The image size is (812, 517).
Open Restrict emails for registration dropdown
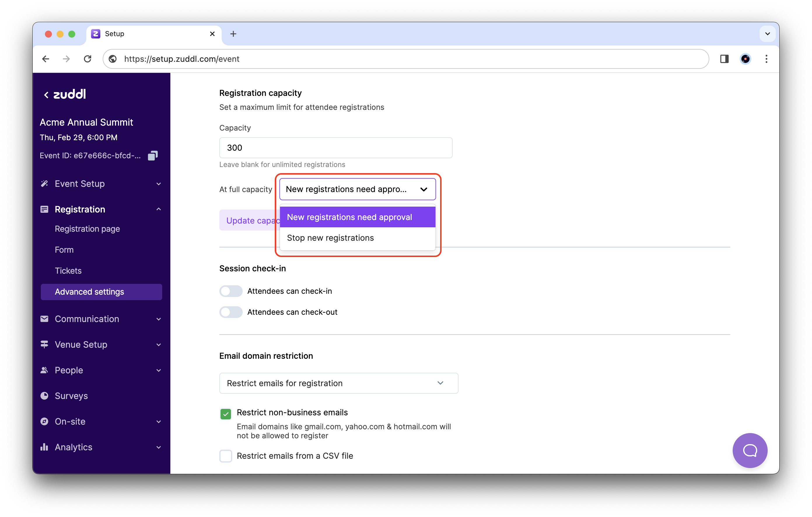338,383
